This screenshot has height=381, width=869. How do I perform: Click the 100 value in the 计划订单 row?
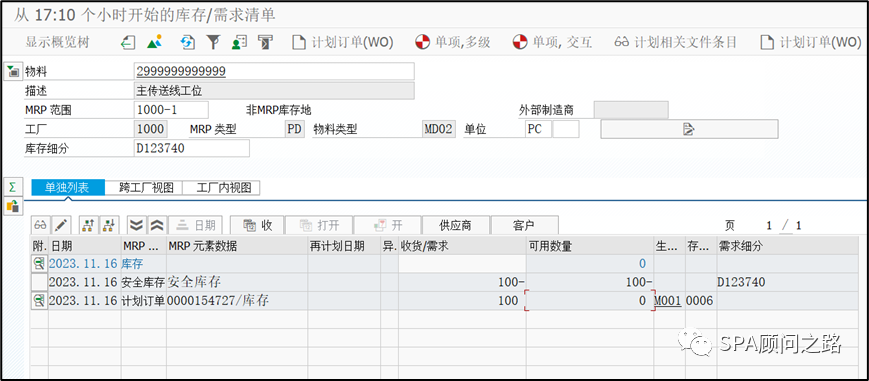pyautogui.click(x=509, y=301)
